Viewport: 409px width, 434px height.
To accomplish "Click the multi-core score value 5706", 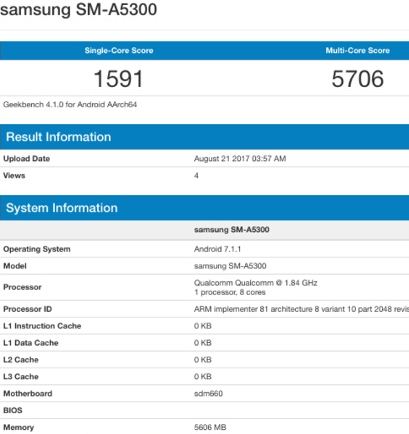I will tap(358, 79).
